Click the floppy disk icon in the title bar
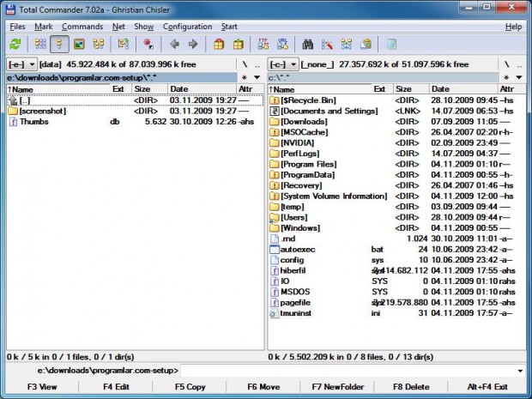Screen dimensions: 532x399 pos(11,9)
